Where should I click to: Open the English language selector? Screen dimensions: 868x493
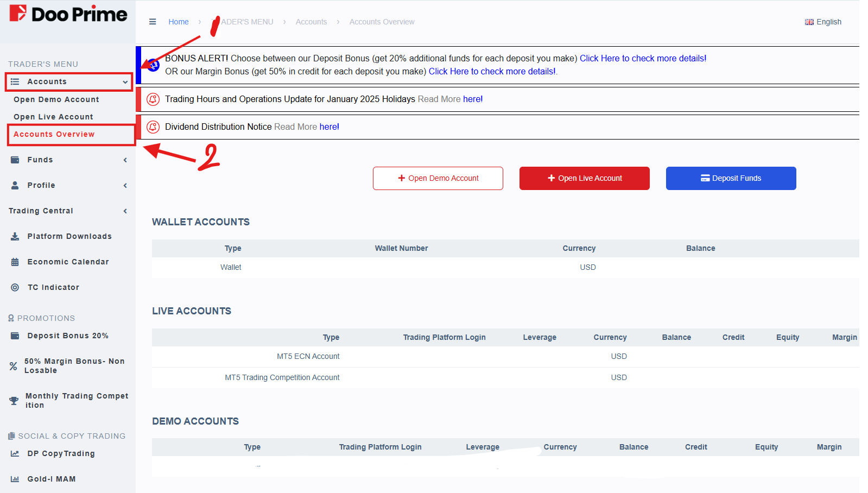(823, 22)
